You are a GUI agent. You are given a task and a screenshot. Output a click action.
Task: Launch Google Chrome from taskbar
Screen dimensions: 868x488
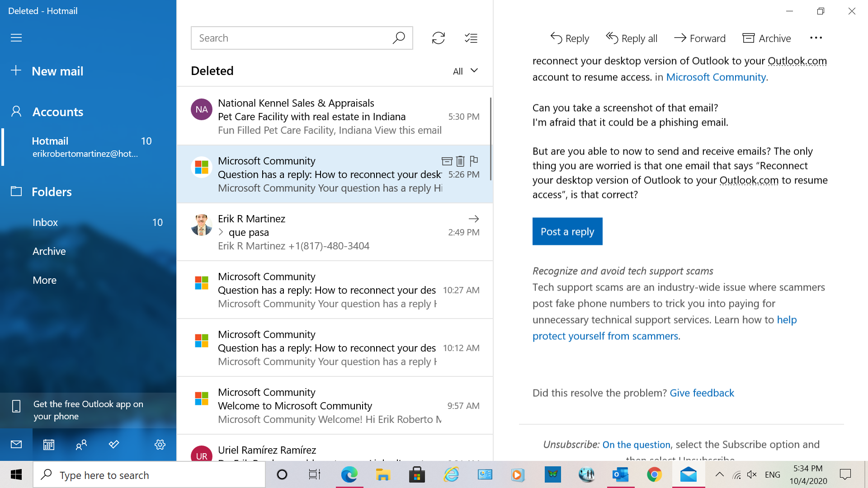point(654,474)
